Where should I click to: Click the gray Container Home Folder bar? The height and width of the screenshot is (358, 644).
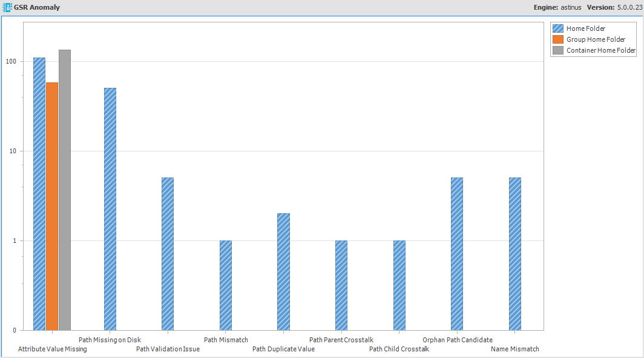click(65, 190)
